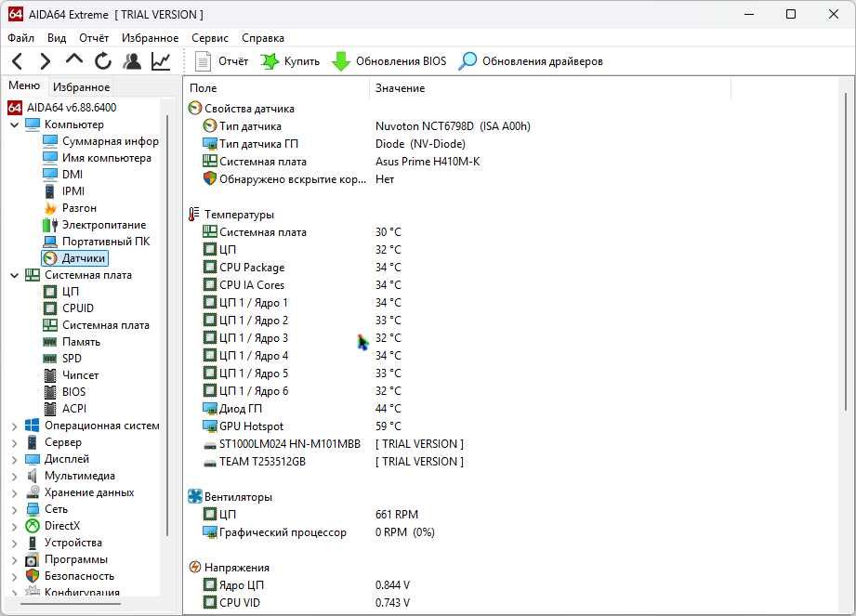Open Память memory tree item
The width and height of the screenshot is (856, 616).
coord(72,342)
